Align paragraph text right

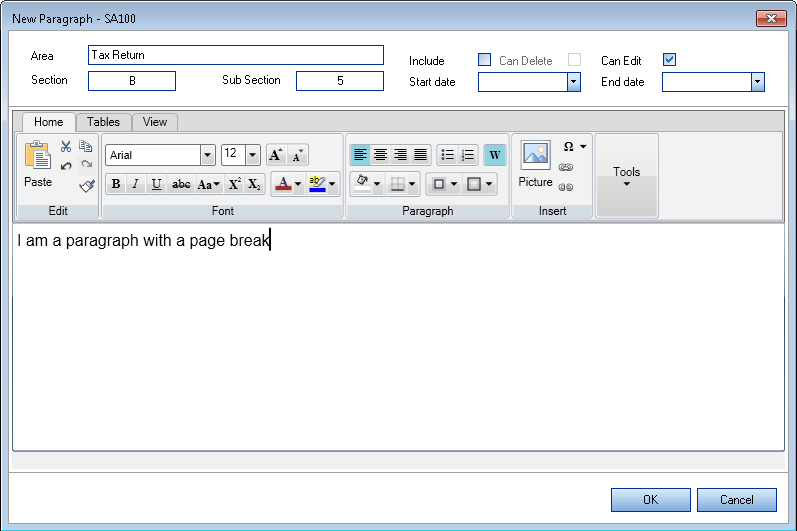[x=401, y=155]
